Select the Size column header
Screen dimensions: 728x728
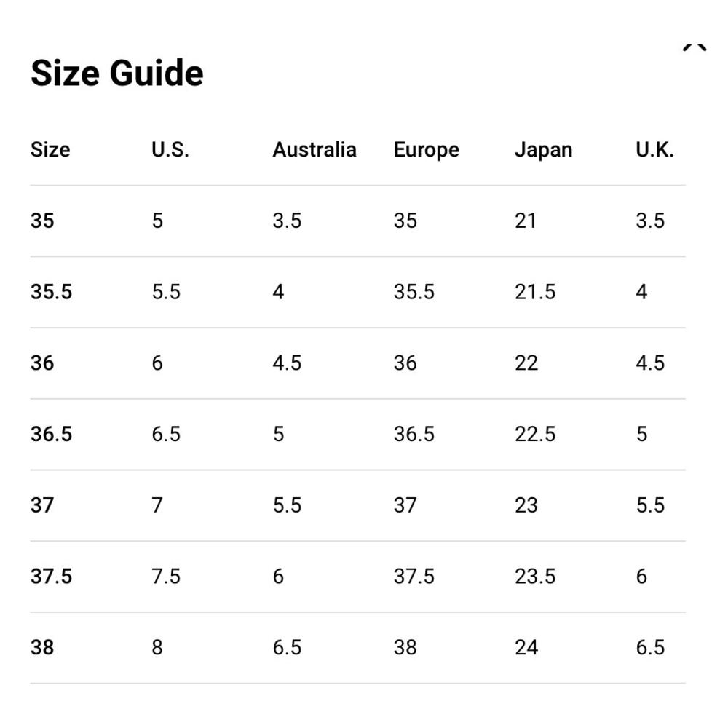coord(50,150)
